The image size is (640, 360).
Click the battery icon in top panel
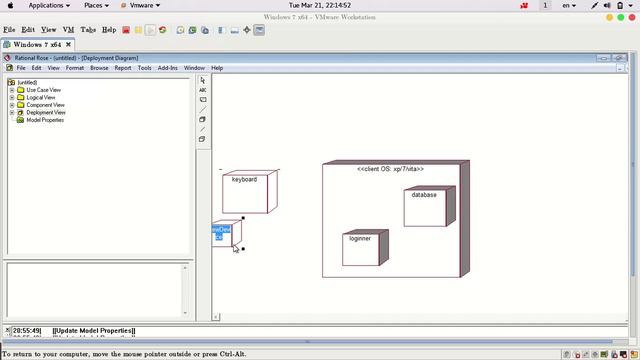pos(620,5)
